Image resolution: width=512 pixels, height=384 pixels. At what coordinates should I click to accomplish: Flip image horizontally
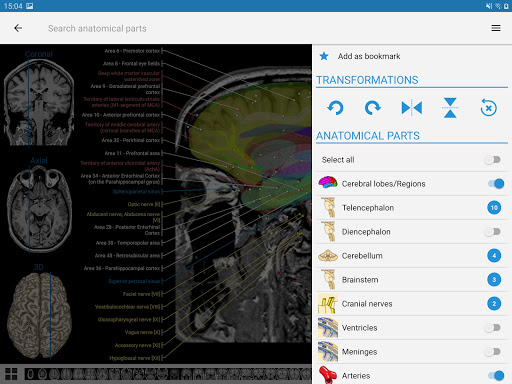click(x=412, y=108)
